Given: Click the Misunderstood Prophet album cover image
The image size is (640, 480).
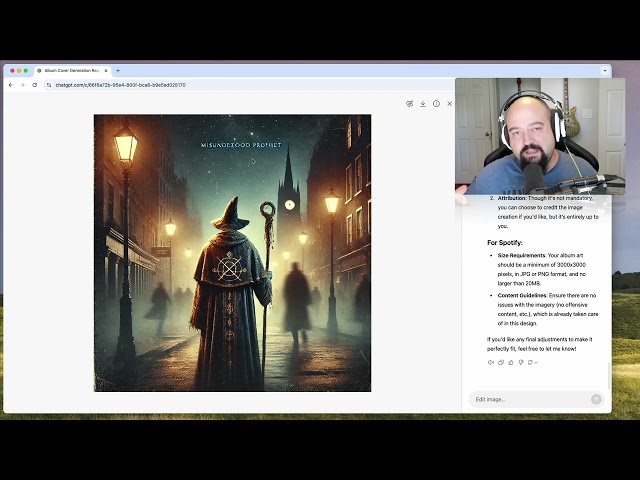Looking at the screenshot, I should (232, 253).
